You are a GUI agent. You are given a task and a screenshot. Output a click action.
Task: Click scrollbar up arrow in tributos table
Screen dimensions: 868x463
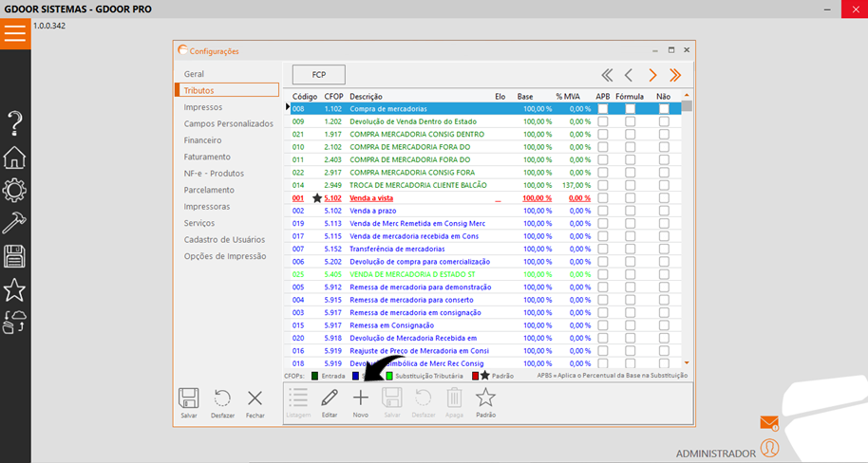(x=687, y=95)
